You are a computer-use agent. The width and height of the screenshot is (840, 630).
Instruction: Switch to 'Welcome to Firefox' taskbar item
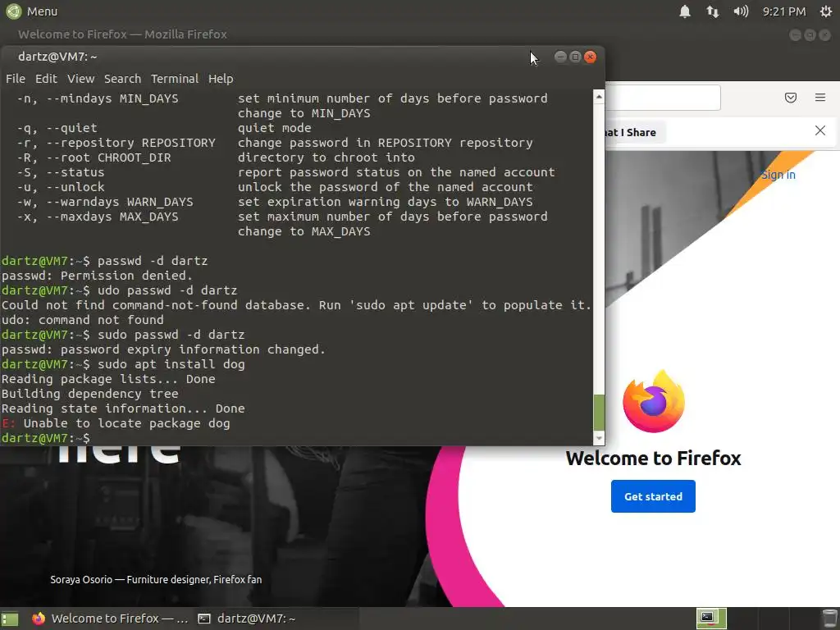[x=110, y=619]
